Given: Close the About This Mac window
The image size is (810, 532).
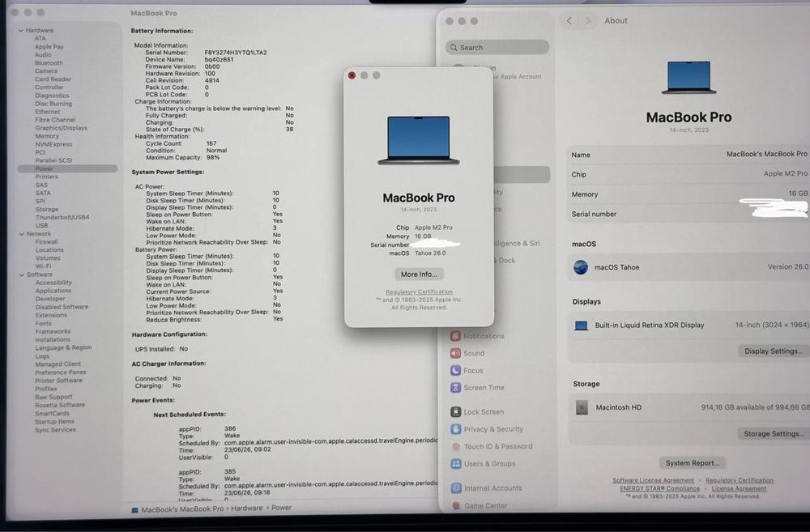Looking at the screenshot, I should tap(352, 75).
